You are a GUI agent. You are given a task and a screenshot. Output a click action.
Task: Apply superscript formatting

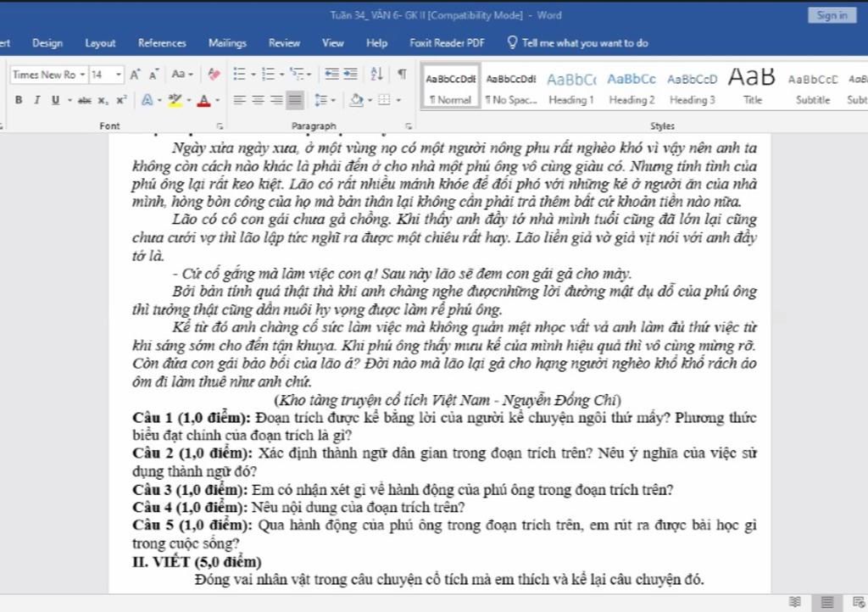(x=121, y=100)
